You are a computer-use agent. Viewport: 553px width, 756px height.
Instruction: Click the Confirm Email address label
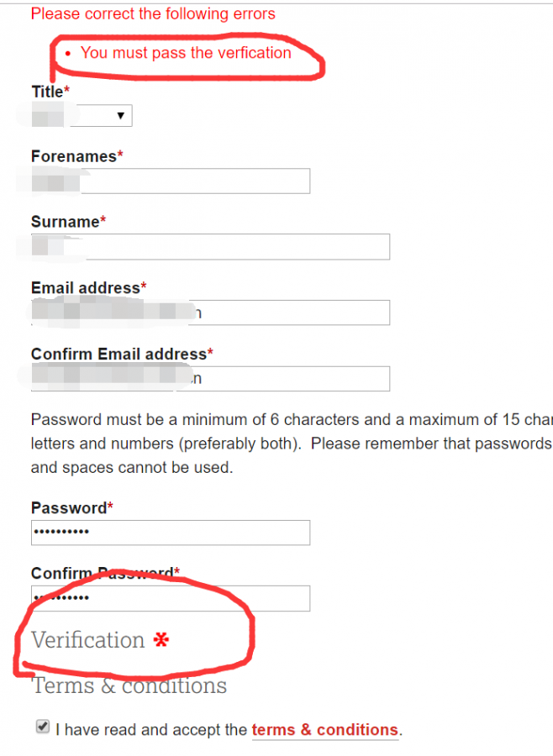click(x=118, y=354)
